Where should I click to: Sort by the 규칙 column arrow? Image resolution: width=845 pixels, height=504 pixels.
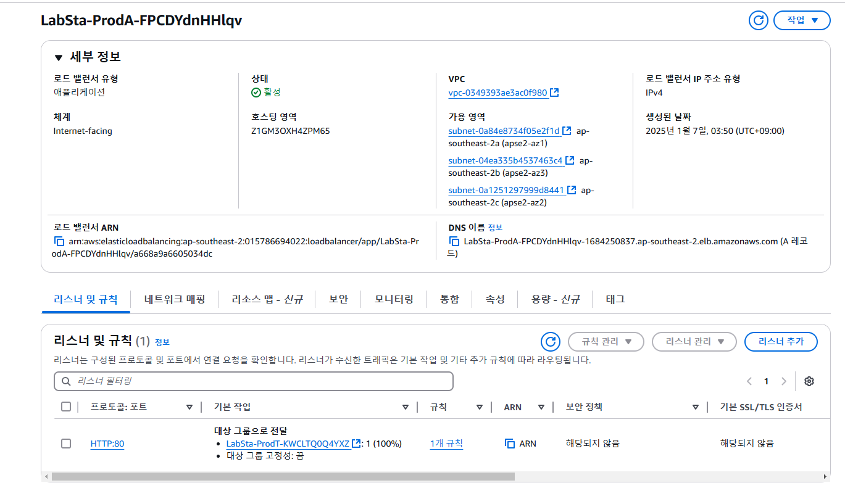(480, 407)
